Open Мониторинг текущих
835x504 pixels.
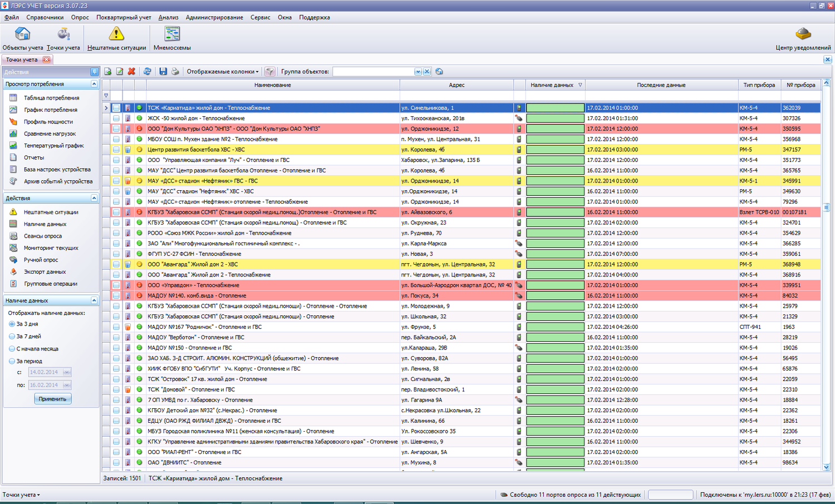pos(51,248)
